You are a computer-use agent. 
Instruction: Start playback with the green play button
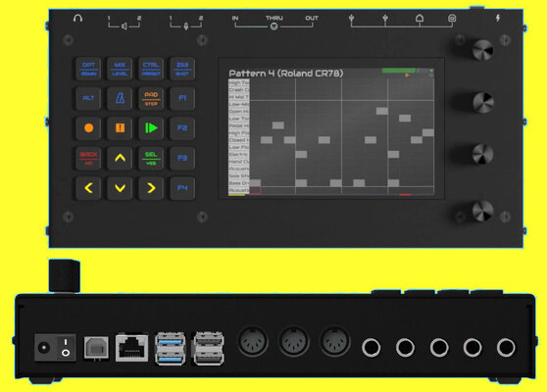[x=151, y=128]
